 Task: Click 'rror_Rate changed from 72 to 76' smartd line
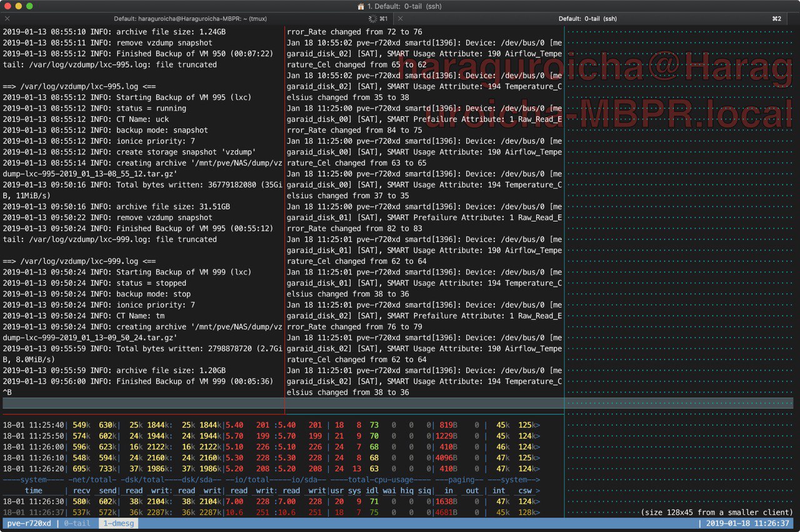click(354, 32)
